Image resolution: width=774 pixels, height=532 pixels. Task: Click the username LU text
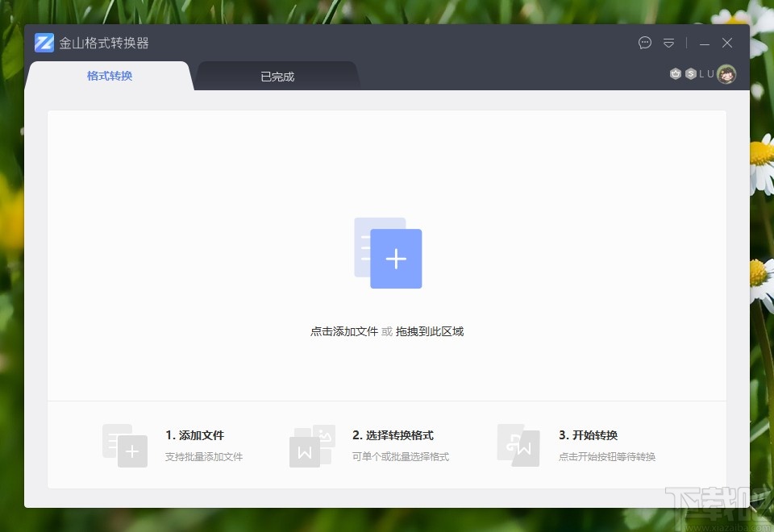pyautogui.click(x=707, y=73)
